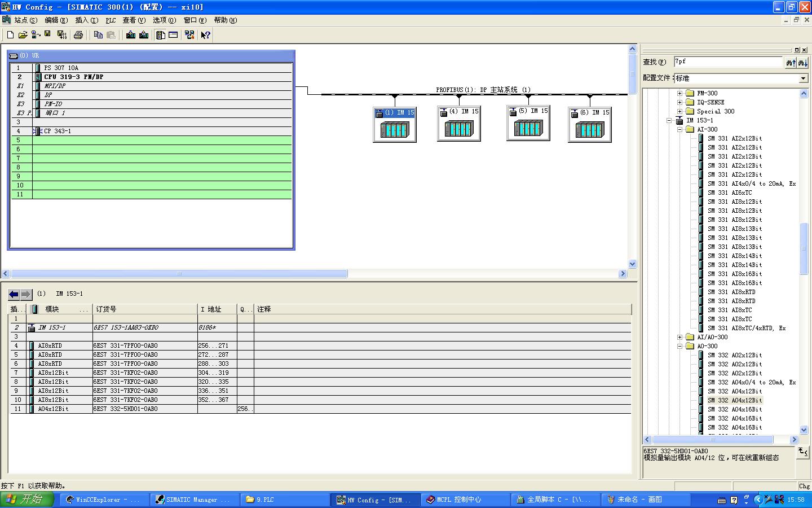Click the catalog info icon at bottom right
812x508 pixels.
click(x=803, y=452)
